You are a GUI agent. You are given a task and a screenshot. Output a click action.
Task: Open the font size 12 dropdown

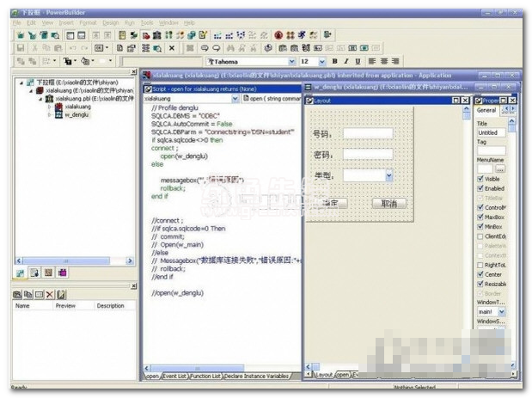(x=322, y=62)
